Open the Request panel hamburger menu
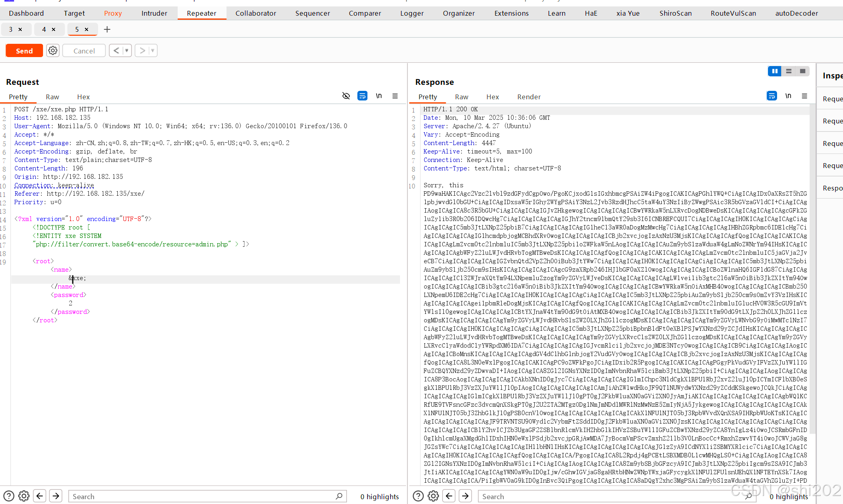This screenshot has width=843, height=504. pyautogui.click(x=395, y=96)
